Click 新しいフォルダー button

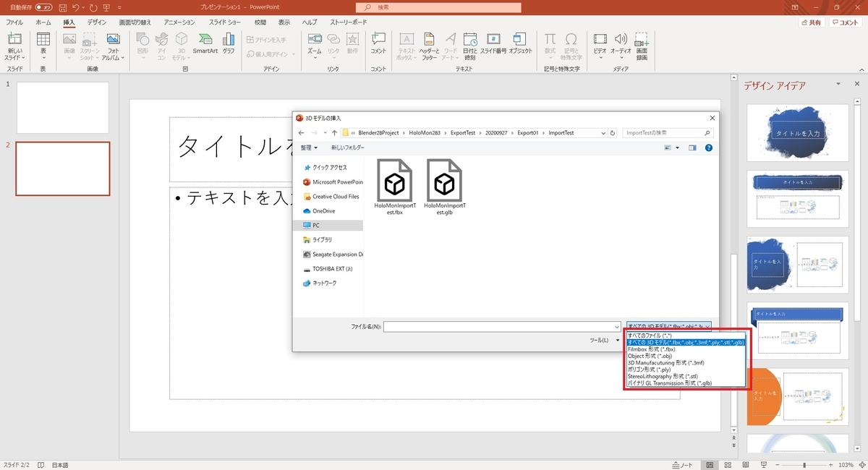coord(348,148)
